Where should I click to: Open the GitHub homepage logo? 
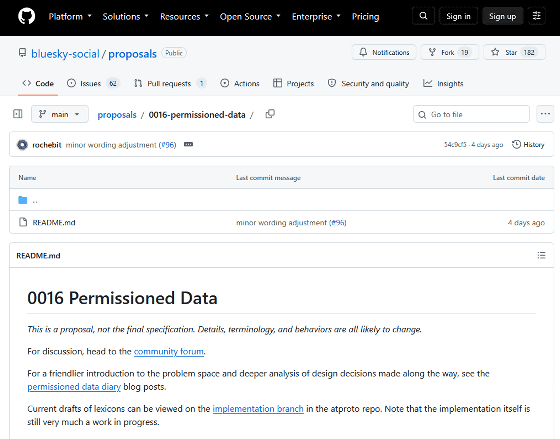click(x=26, y=16)
